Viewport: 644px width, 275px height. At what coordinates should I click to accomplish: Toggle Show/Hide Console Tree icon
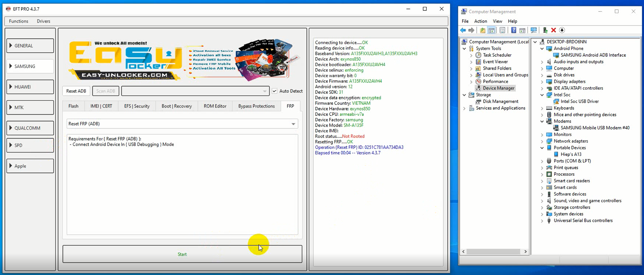(491, 30)
